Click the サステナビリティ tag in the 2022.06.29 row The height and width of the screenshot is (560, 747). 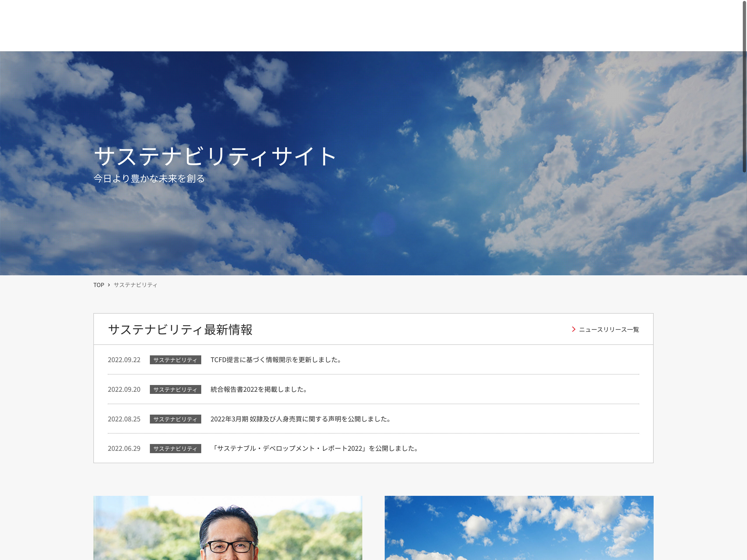(x=175, y=449)
